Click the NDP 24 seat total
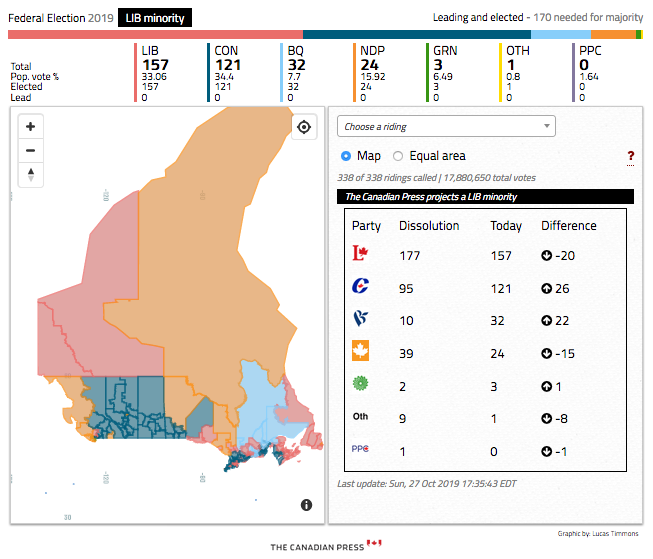653x559 pixels. (x=370, y=65)
